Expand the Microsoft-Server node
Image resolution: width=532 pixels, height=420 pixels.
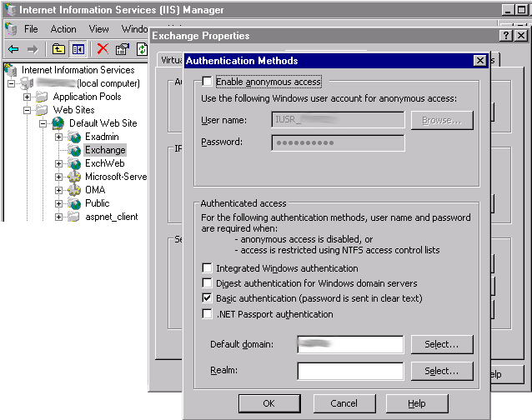coord(58,177)
